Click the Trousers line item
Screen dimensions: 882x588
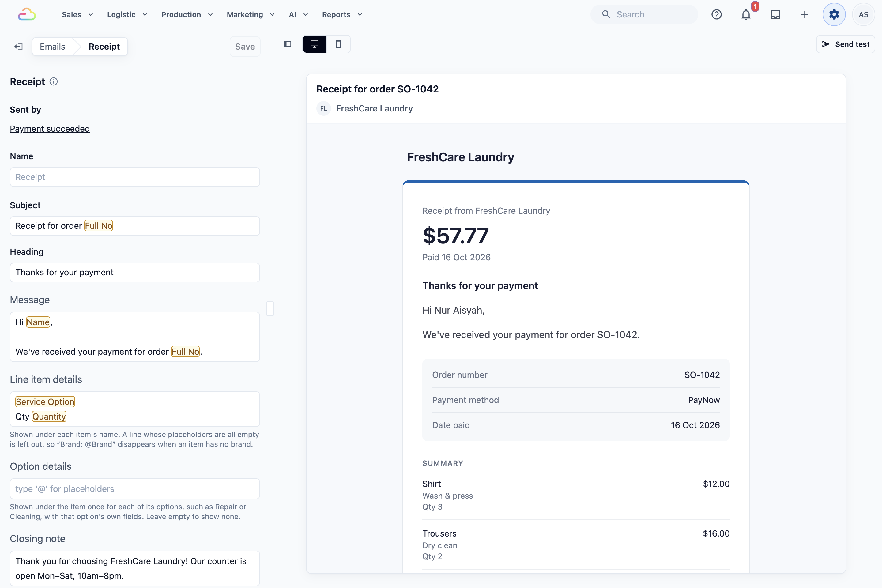(x=576, y=545)
